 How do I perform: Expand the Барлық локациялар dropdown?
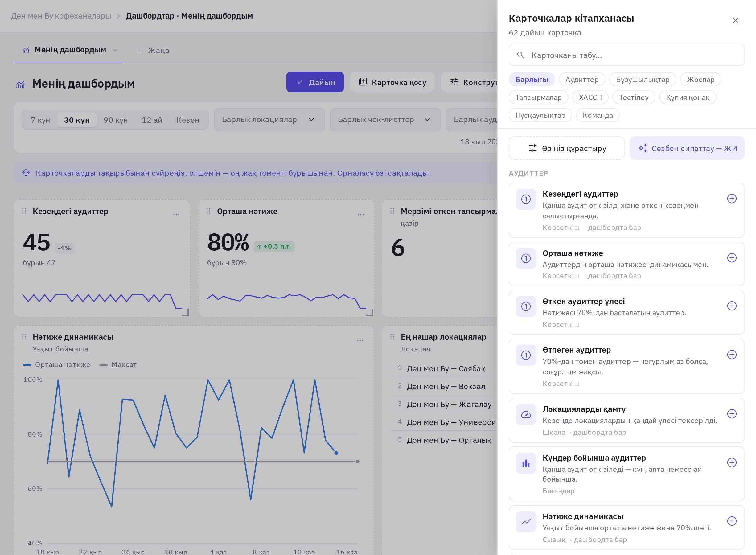coord(269,120)
